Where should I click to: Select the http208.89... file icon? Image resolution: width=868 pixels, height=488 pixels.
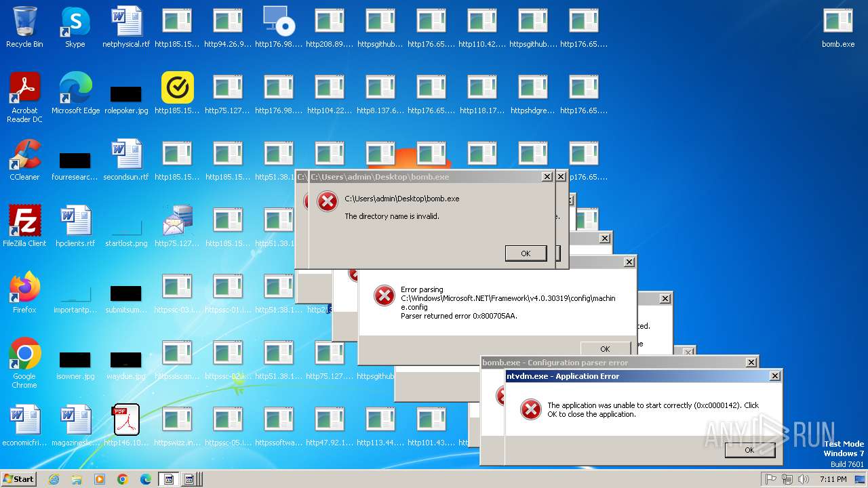pos(330,27)
